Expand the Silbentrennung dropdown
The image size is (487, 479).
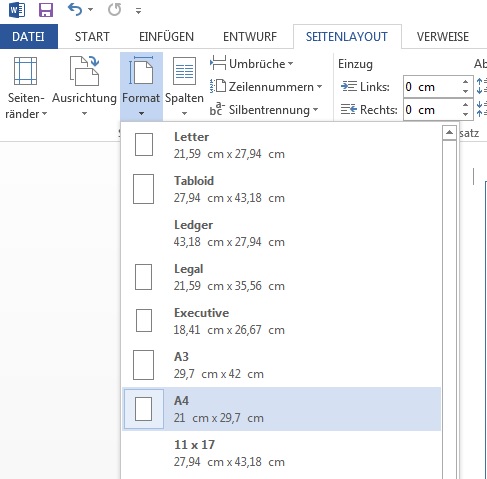(264, 110)
